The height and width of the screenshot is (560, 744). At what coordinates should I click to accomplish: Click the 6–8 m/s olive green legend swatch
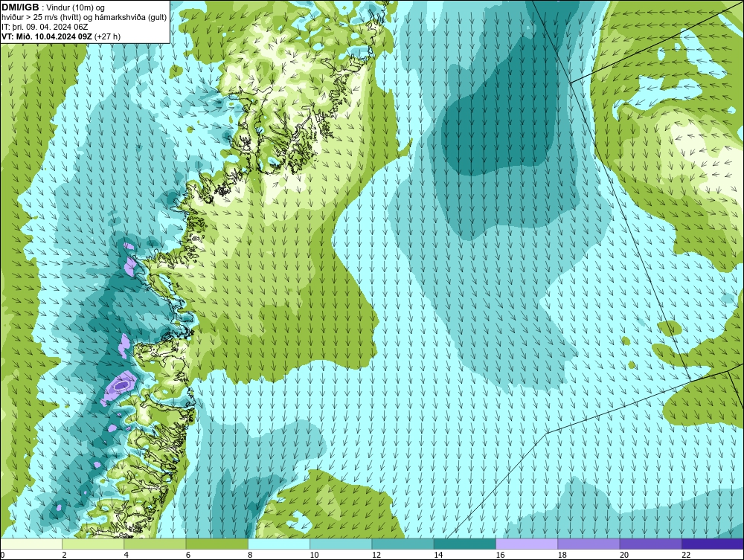pos(217,544)
